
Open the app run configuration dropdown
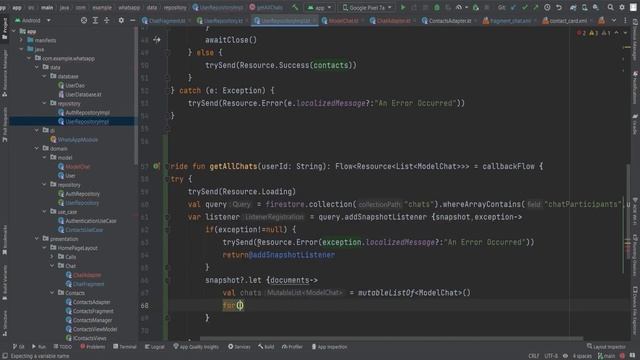click(320, 7)
